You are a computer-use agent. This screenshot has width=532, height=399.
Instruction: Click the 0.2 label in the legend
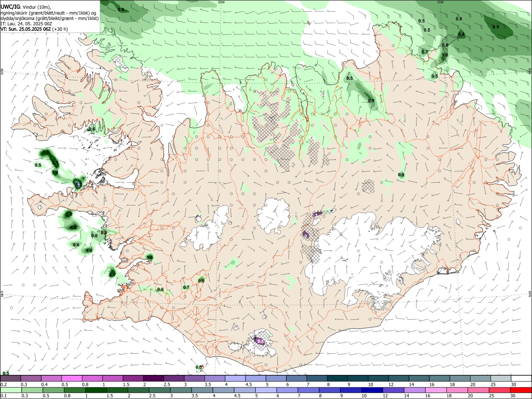pos(3,384)
